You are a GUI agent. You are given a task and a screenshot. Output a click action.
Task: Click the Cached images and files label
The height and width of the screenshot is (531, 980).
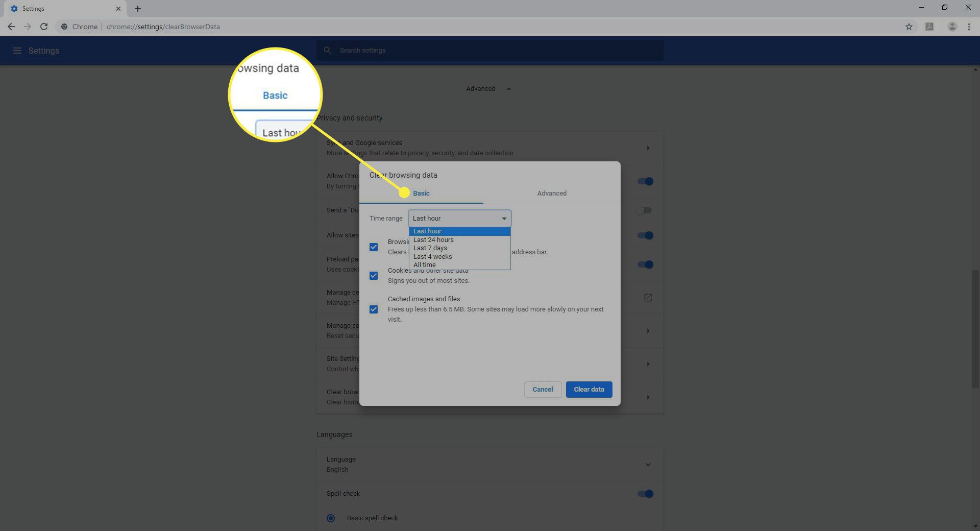tap(424, 299)
